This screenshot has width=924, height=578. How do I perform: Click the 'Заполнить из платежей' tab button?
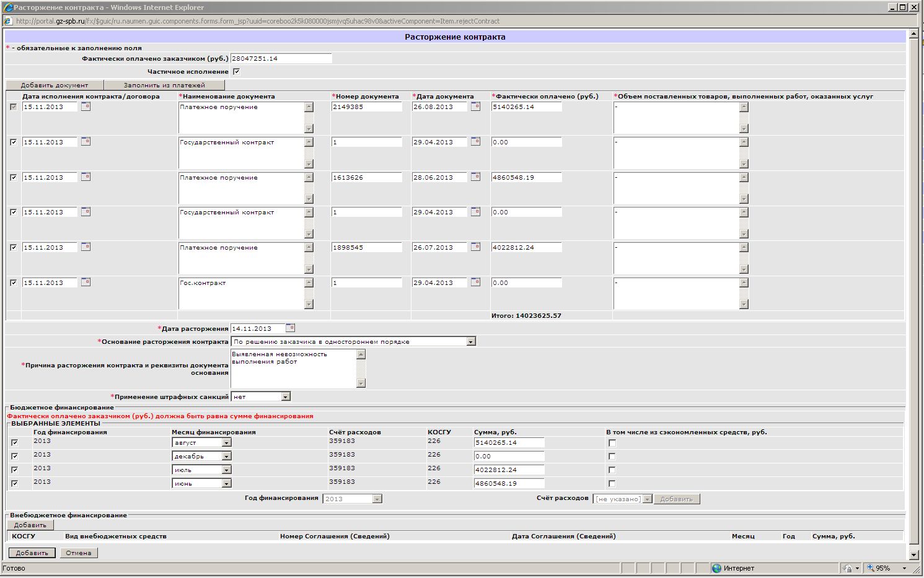click(x=164, y=85)
